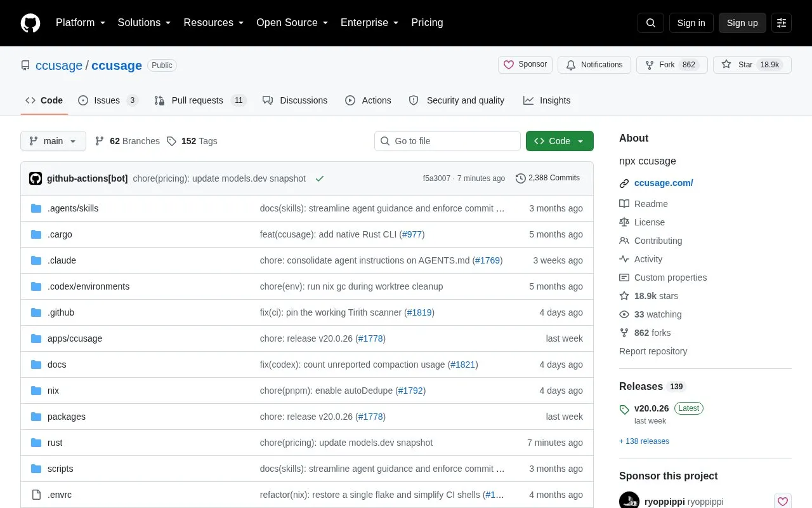Switch to the Actions tab

coord(368,100)
